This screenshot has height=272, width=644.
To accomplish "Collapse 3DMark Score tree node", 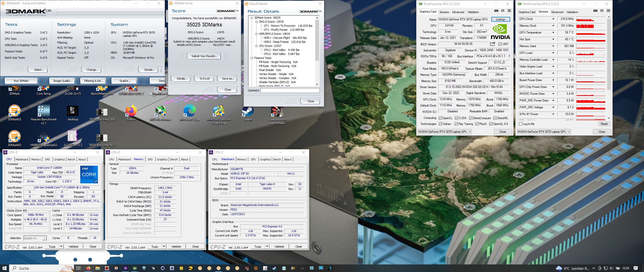I will [252, 18].
